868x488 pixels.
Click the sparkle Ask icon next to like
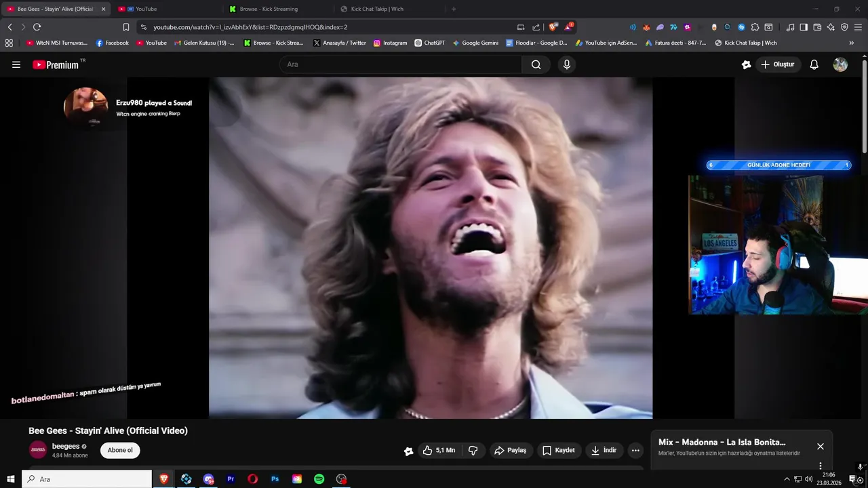tap(408, 451)
